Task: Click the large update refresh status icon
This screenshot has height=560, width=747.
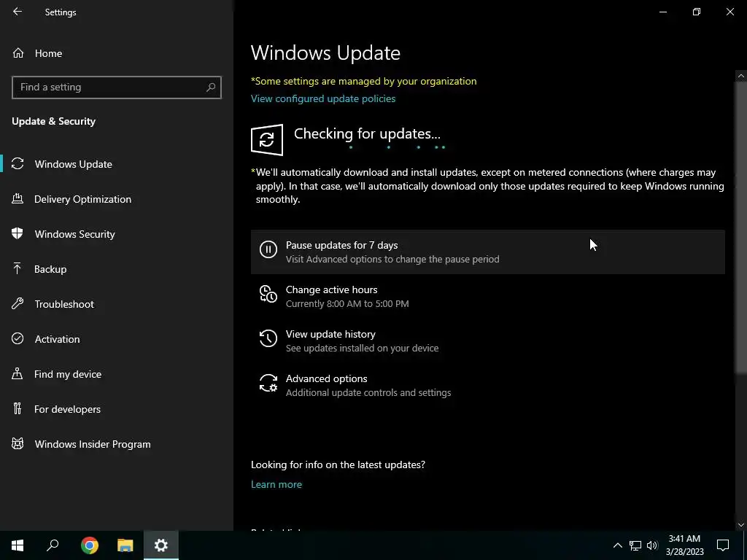Action: 267,140
